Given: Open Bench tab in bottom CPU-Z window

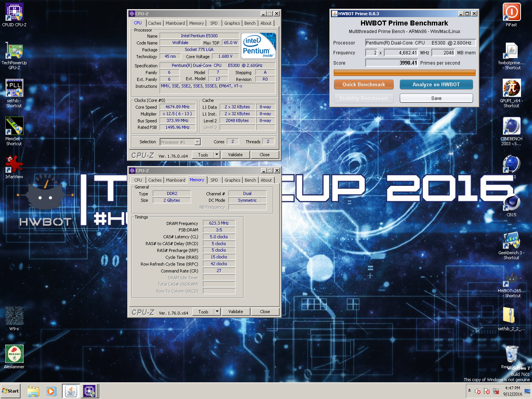Looking at the screenshot, I should coord(250,180).
